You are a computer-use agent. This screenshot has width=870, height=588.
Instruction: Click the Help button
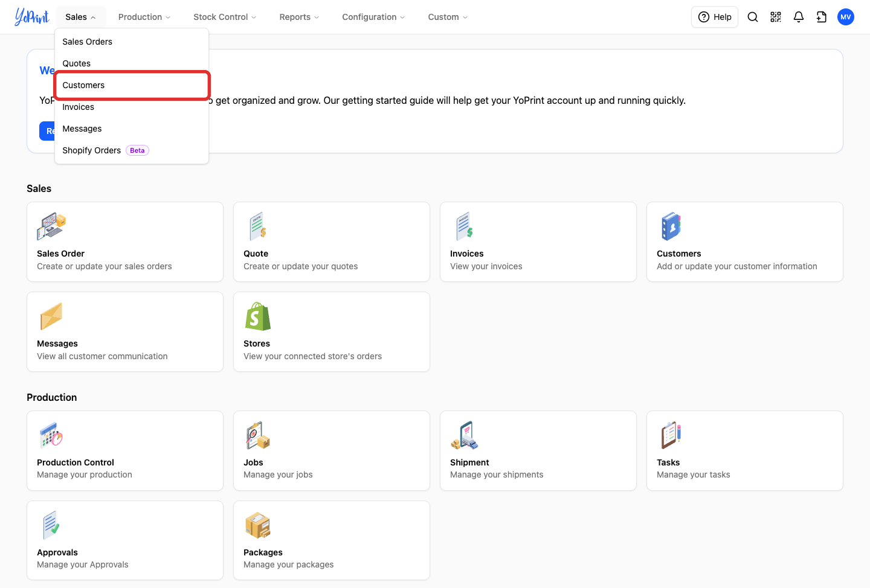pos(715,17)
